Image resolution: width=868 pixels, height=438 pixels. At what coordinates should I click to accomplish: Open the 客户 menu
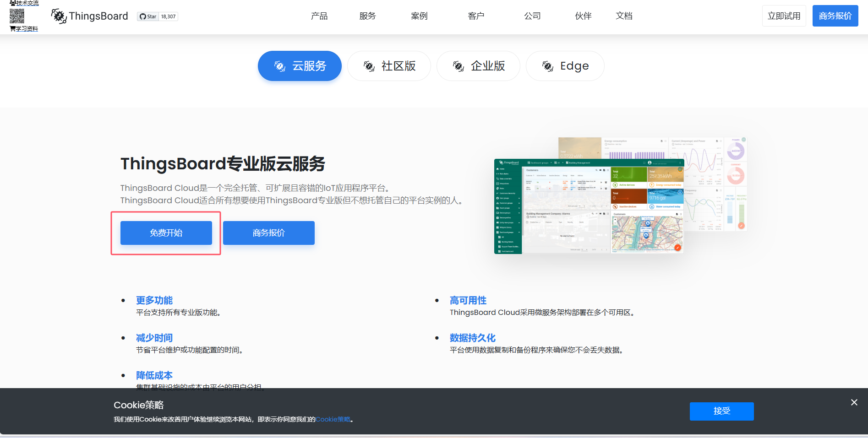(x=476, y=16)
